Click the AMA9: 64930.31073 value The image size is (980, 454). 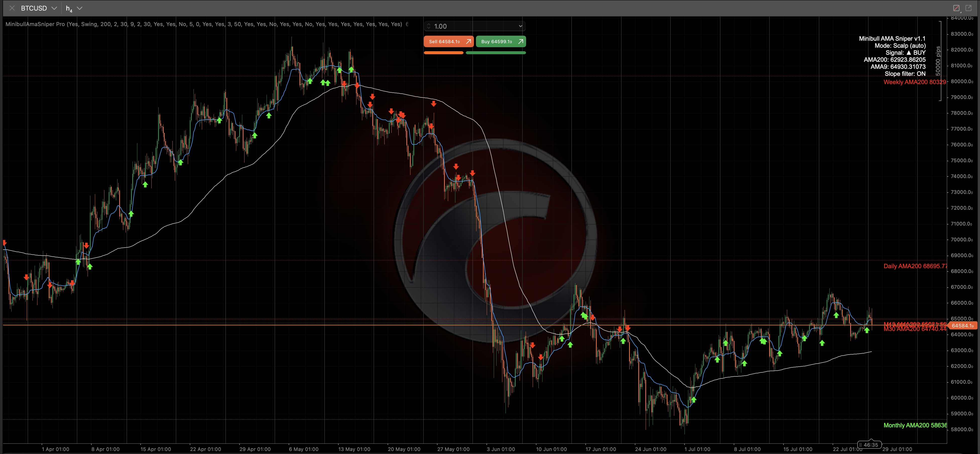(x=898, y=67)
